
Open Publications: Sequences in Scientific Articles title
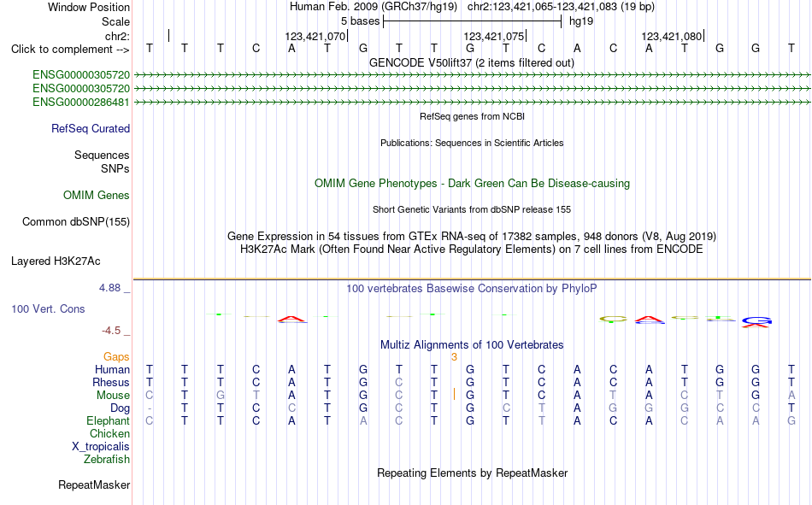pyautogui.click(x=472, y=143)
